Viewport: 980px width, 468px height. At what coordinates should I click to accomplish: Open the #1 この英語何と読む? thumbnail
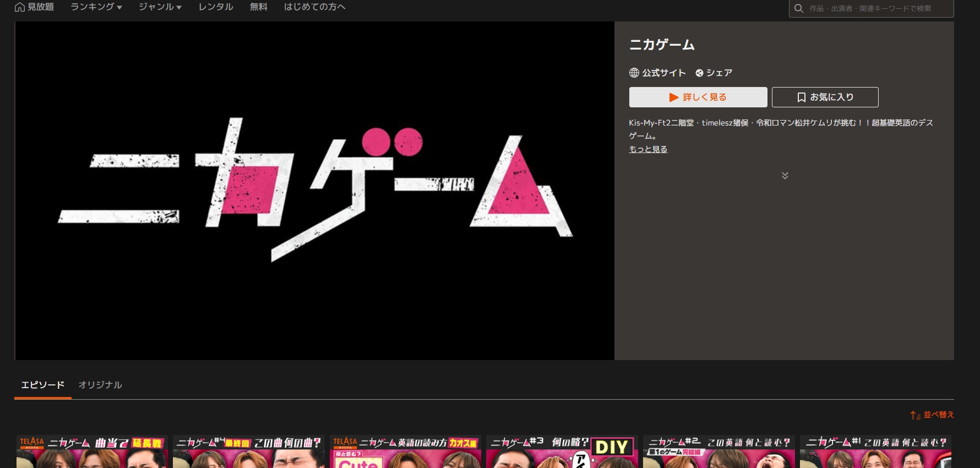coord(875,451)
